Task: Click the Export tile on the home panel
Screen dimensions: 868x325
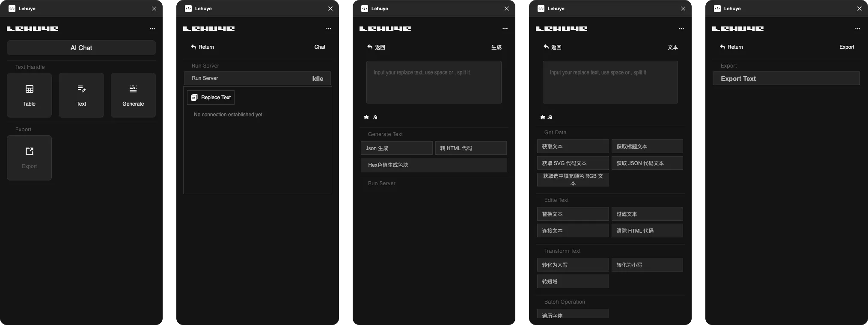Action: click(29, 158)
